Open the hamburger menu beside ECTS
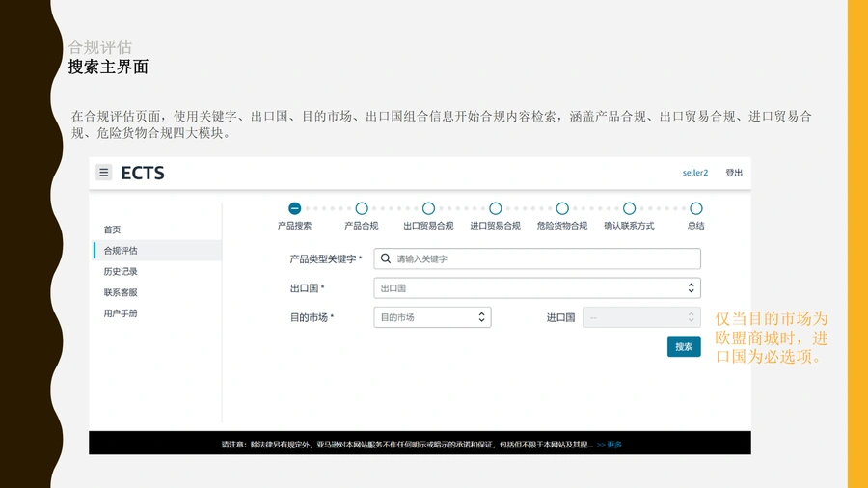 (103, 173)
